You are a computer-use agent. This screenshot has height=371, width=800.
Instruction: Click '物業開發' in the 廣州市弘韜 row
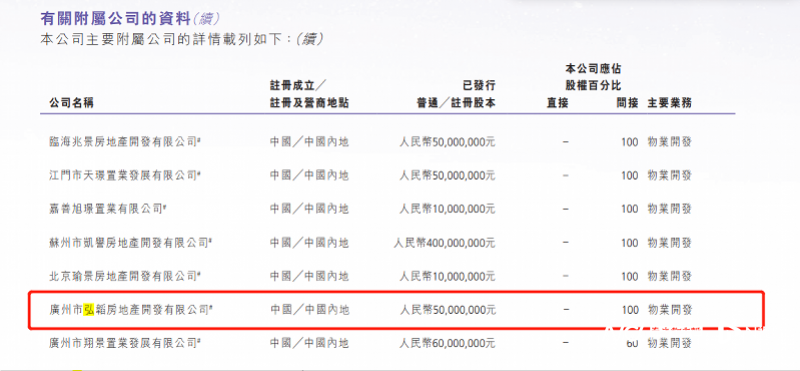pos(669,309)
